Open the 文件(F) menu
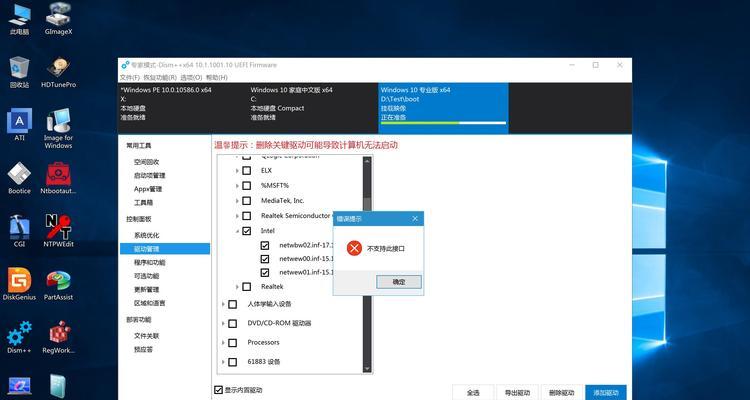The height and width of the screenshot is (400, 750). click(130, 77)
